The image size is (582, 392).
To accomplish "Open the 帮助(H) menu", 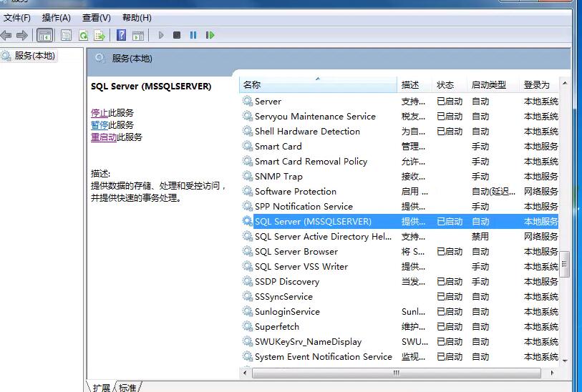I will (x=137, y=18).
